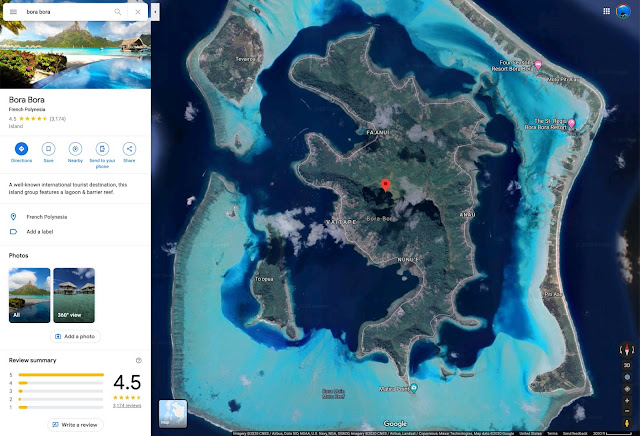640x436 pixels.
Task: Open the Bora Bora header photo
Action: click(76, 55)
